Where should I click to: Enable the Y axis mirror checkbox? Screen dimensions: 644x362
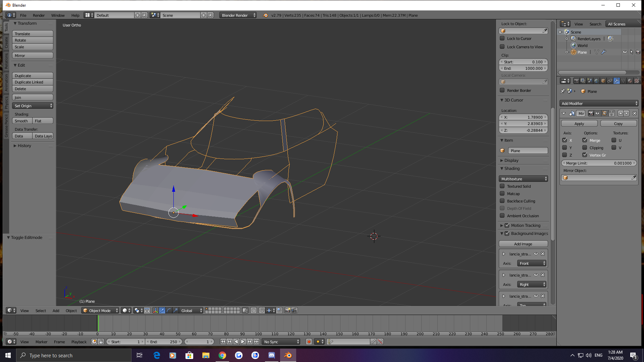pos(565,147)
